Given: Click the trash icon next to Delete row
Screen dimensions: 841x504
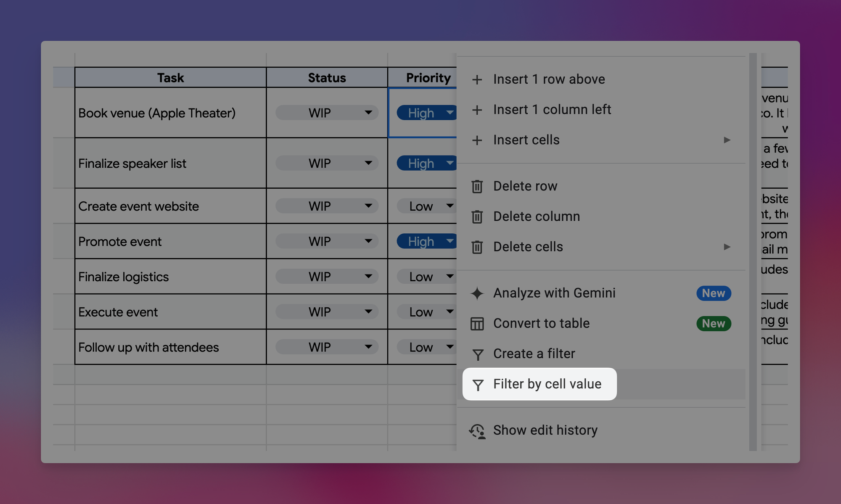Looking at the screenshot, I should [x=477, y=186].
